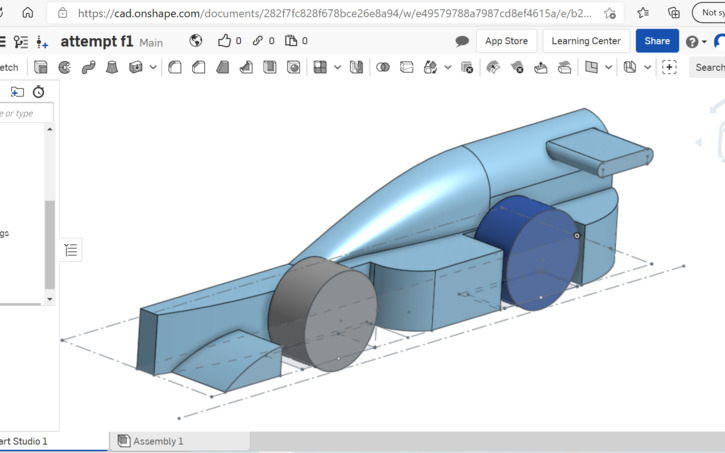Show regeneration times stopwatch icon
Image resolution: width=725 pixels, height=453 pixels.
(x=38, y=92)
